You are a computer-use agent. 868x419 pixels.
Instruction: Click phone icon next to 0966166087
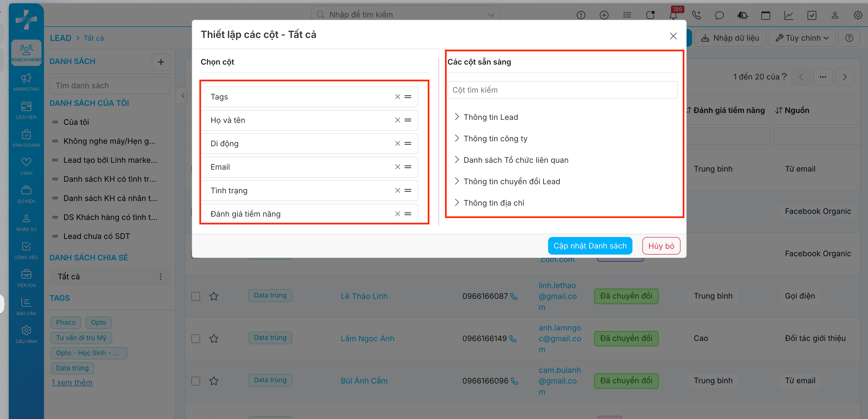(514, 296)
